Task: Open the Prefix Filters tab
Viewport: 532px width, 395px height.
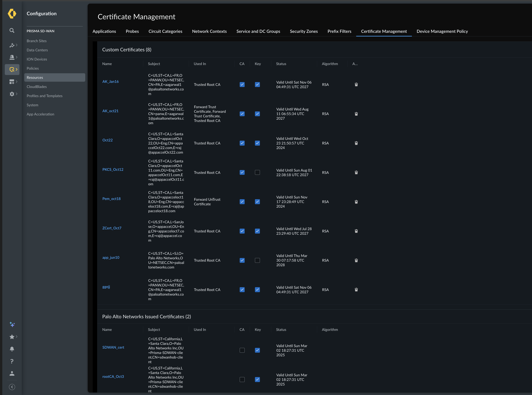Action: pyautogui.click(x=339, y=31)
